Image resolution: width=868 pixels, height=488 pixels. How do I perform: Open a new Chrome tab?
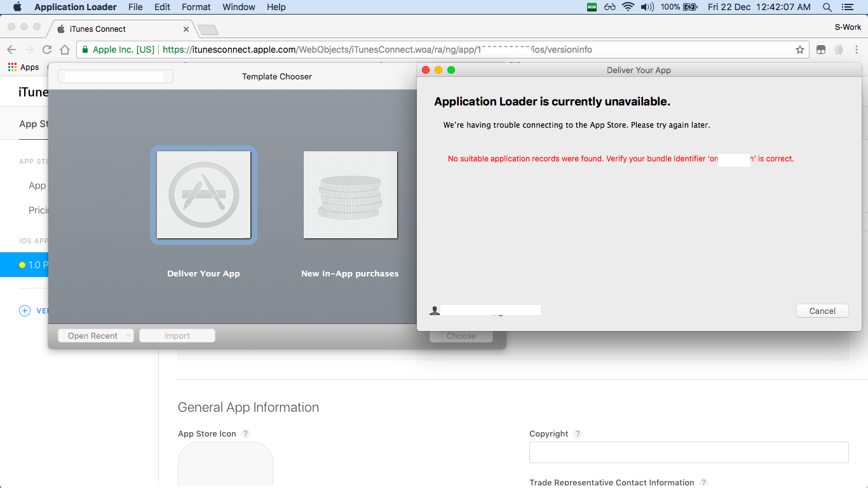[x=208, y=30]
